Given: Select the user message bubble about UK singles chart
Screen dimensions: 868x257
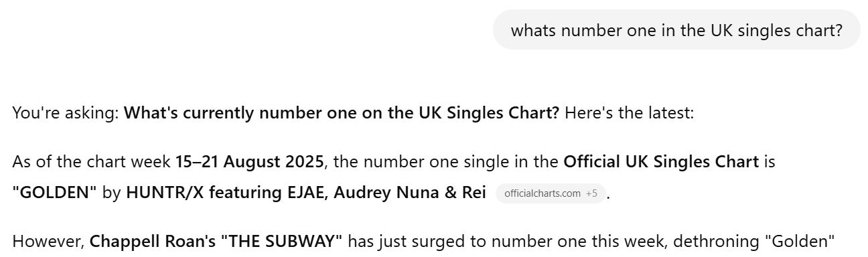Looking at the screenshot, I should 676,30.
